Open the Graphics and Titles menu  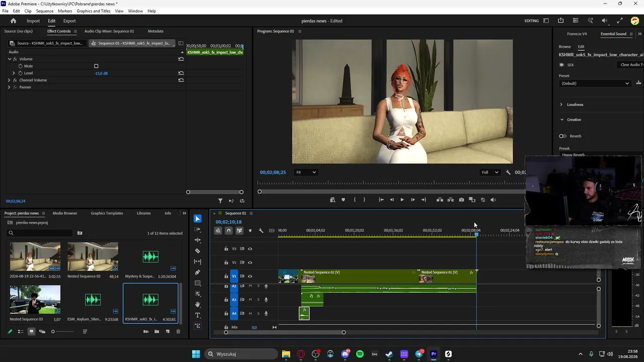click(94, 11)
